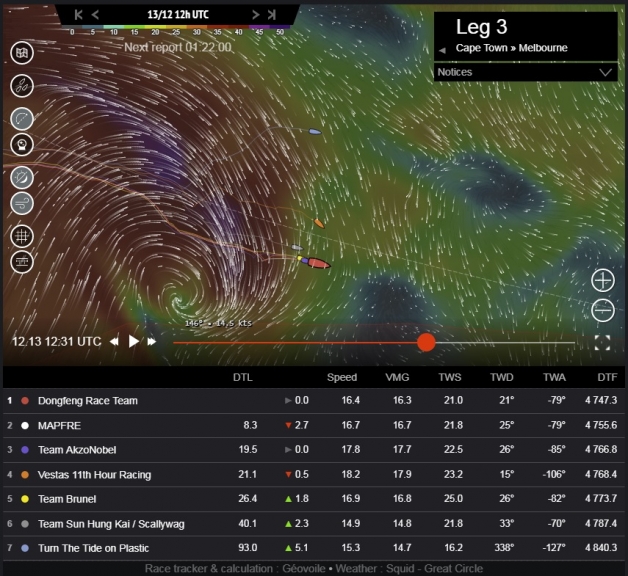
Task: Click the red timeline slider handle
Action: [426, 342]
